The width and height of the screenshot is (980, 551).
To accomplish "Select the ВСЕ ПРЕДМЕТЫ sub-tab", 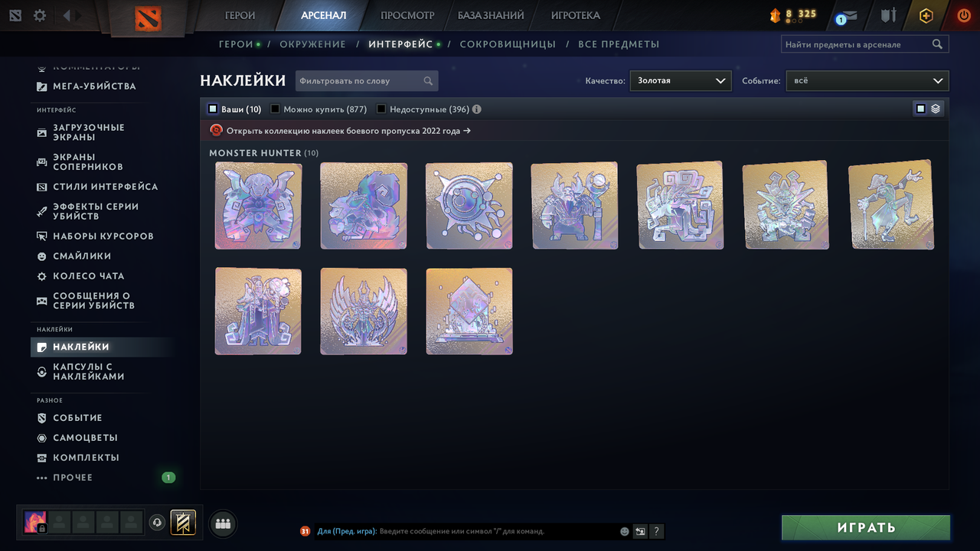I will (x=619, y=44).
